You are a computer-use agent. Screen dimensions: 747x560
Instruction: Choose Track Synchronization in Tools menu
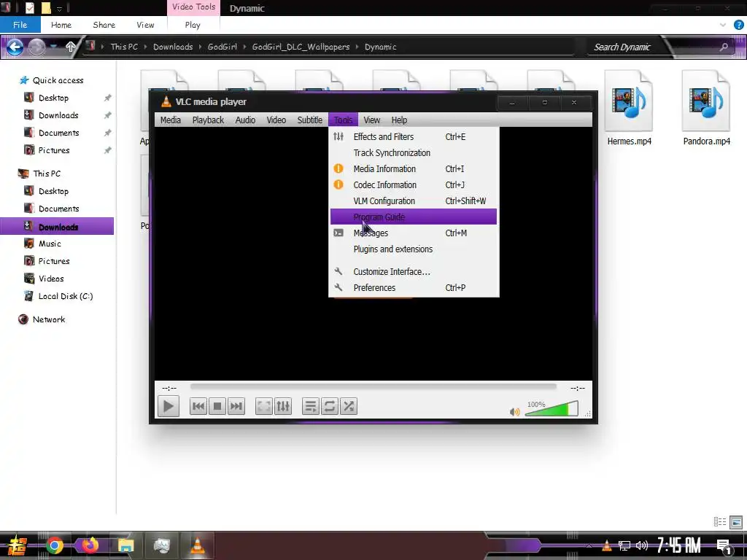pyautogui.click(x=414, y=153)
